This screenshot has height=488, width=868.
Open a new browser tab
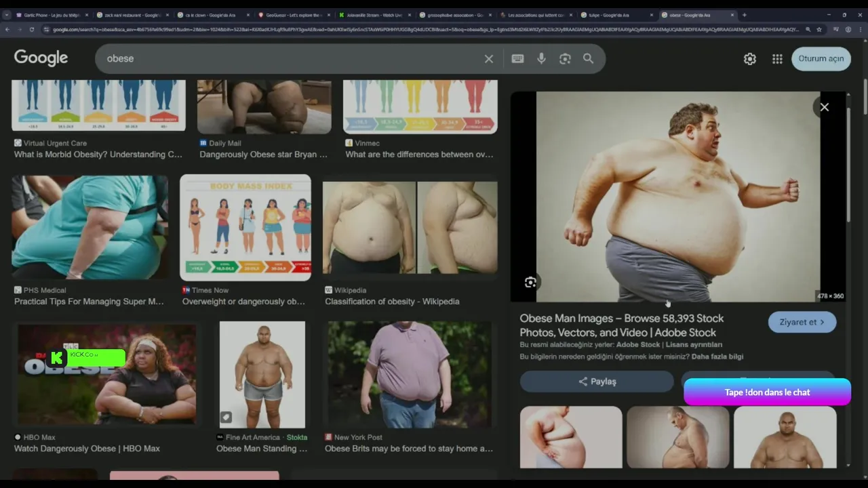tap(744, 14)
